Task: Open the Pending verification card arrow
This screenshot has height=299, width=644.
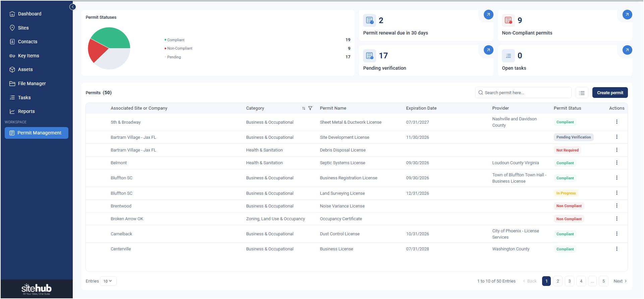Action: pyautogui.click(x=488, y=50)
